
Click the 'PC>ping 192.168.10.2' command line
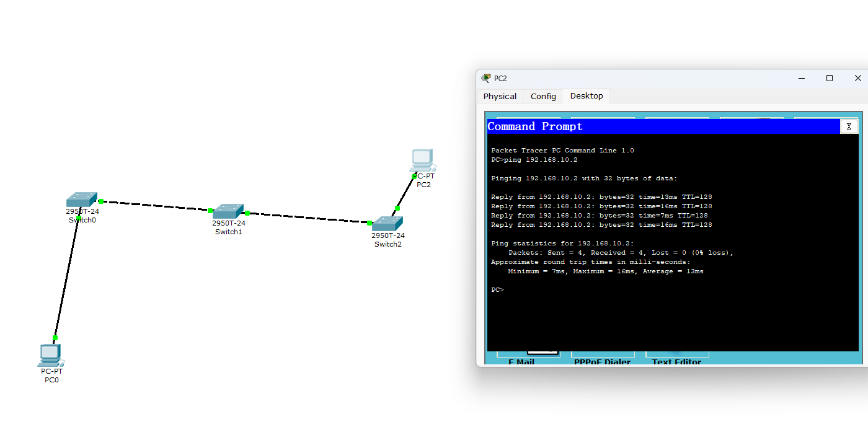(x=534, y=160)
